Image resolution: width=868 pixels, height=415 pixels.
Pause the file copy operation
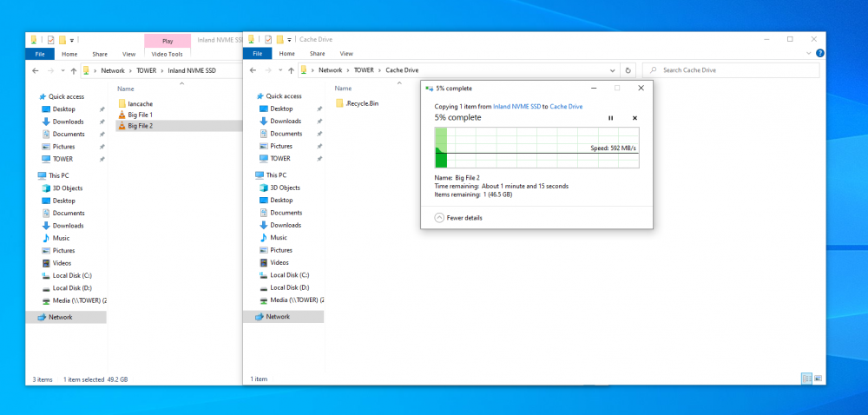610,118
